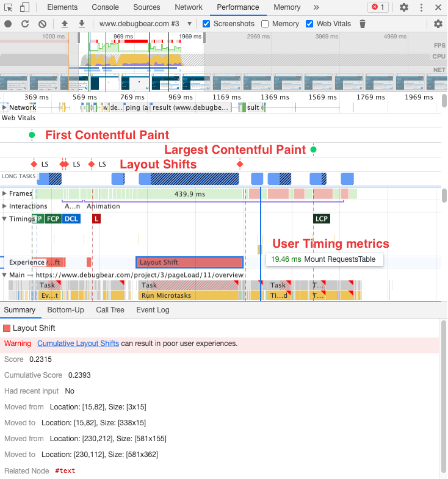Click the save profile download icon
The height and width of the screenshot is (479, 448).
[82, 24]
